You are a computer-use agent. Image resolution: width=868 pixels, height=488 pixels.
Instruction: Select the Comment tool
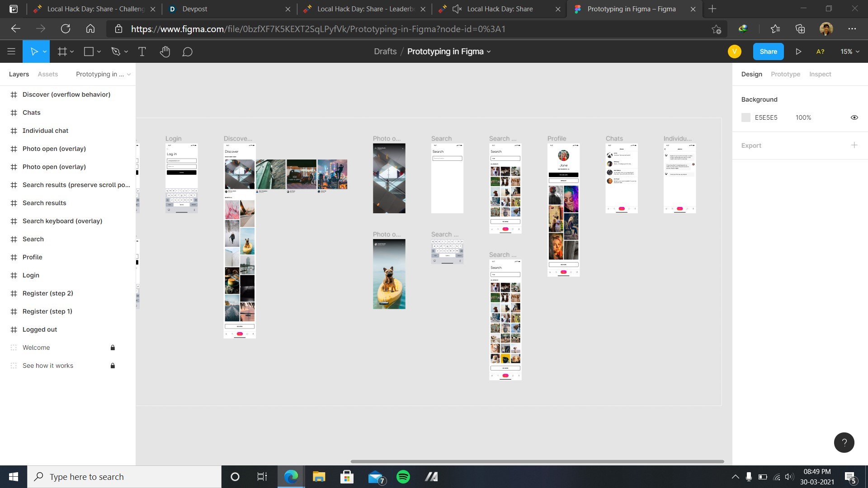click(x=187, y=52)
